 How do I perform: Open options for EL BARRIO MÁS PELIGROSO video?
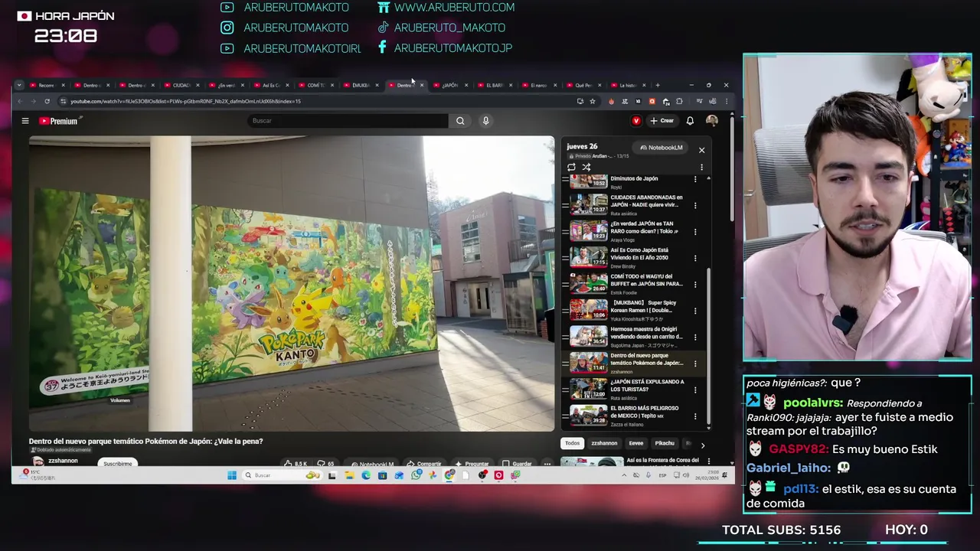695,416
